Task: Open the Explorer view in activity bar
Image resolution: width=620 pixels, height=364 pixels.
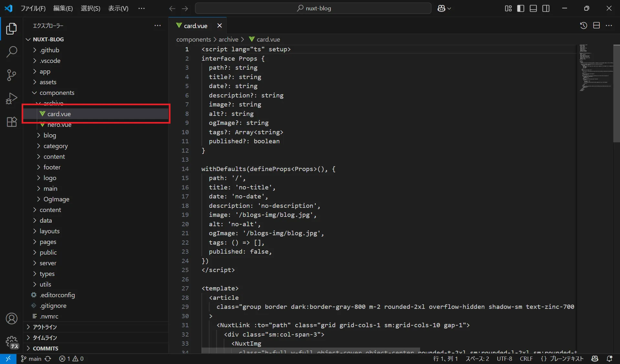Action: [12, 29]
